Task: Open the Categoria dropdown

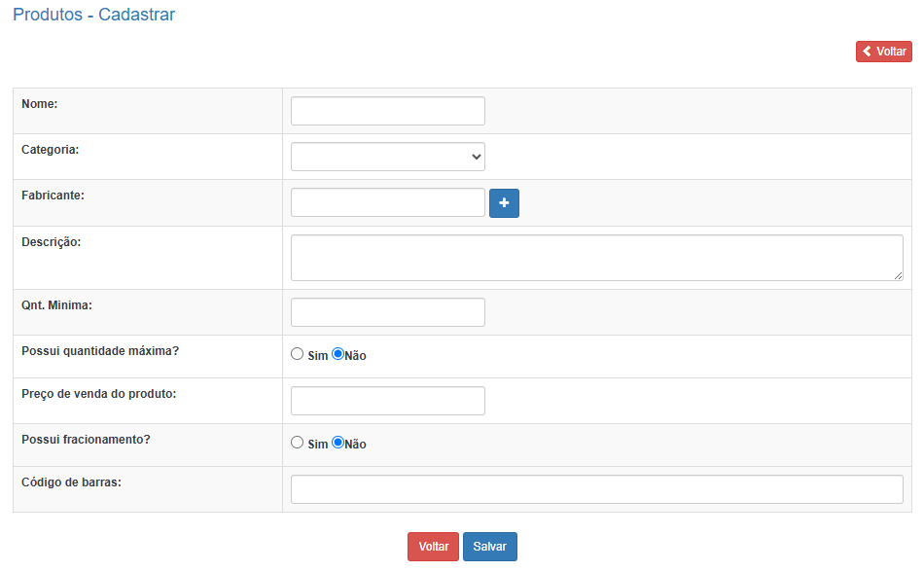Action: (x=387, y=157)
